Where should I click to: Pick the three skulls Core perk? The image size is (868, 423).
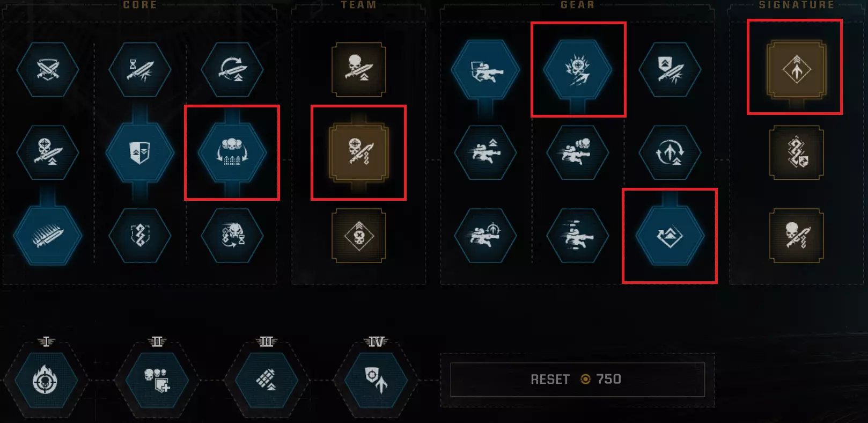coord(232,153)
